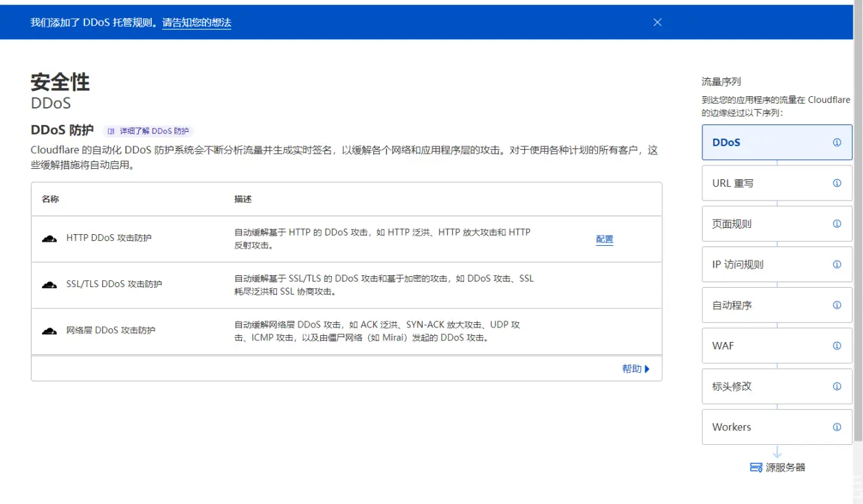Select URL 重写 in the traffic sequence
This screenshot has width=863, height=504.
[777, 183]
